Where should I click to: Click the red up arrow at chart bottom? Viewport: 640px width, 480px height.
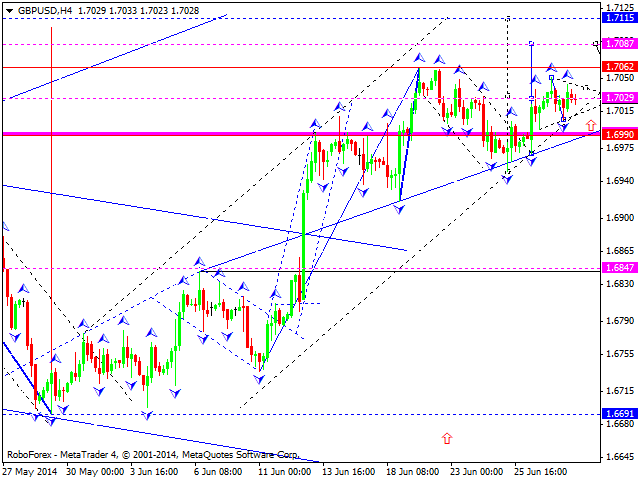[446, 437]
